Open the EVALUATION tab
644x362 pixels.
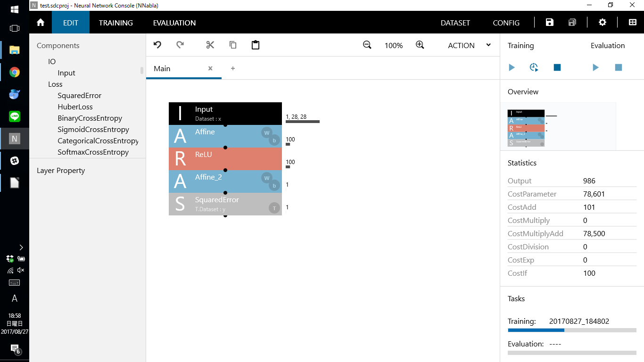tap(174, 23)
